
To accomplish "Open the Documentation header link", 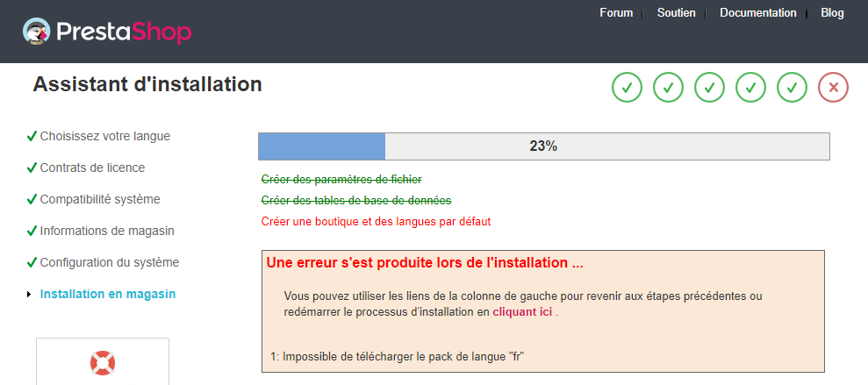I will pos(757,13).
